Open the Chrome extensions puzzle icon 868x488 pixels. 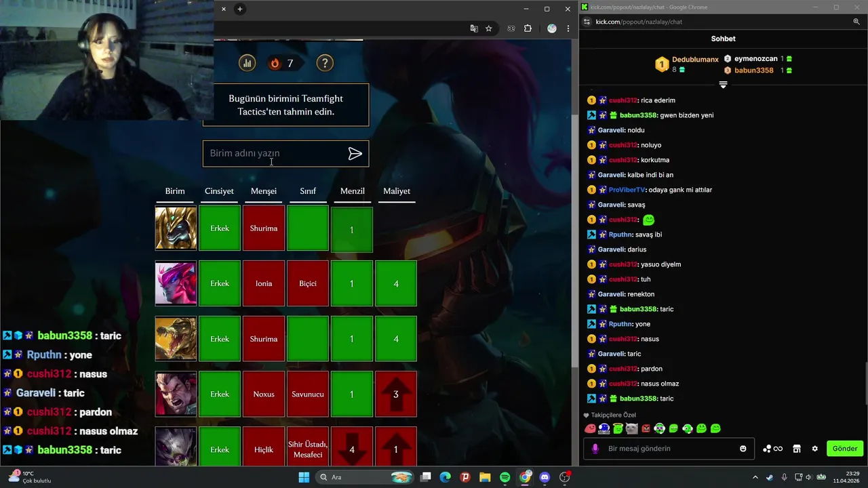point(528,28)
